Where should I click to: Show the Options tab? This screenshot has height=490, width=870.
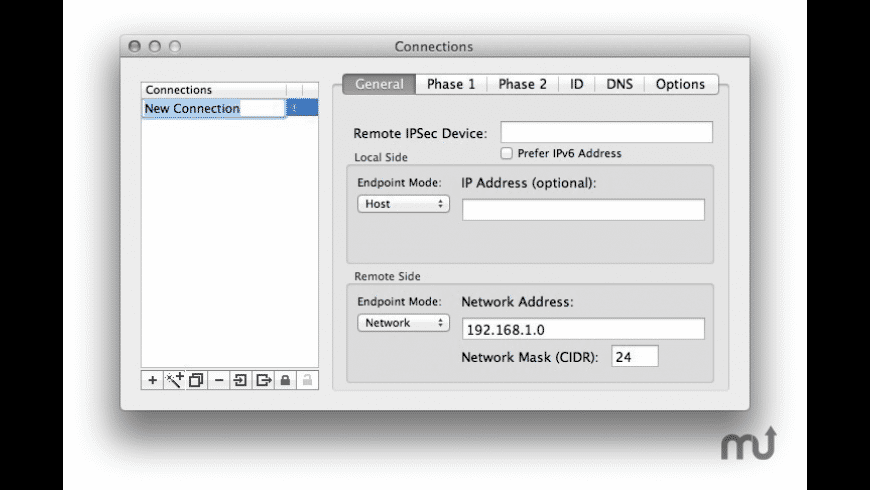681,84
